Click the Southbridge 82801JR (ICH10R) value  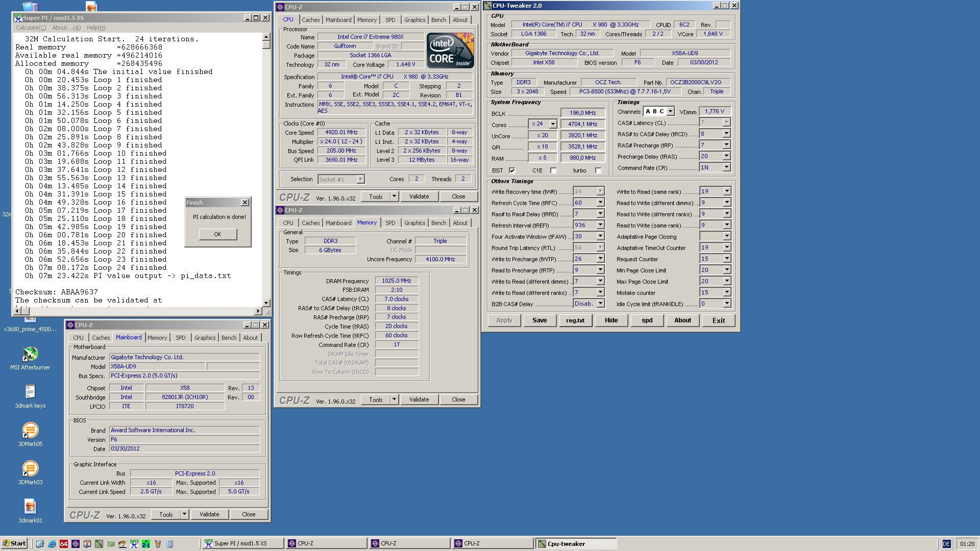point(185,397)
